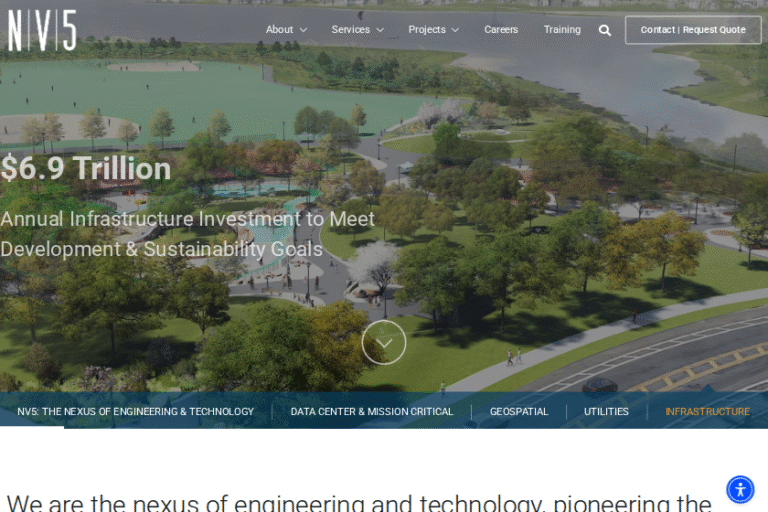
Task: Open the search magnifier icon
Action: pos(605,30)
